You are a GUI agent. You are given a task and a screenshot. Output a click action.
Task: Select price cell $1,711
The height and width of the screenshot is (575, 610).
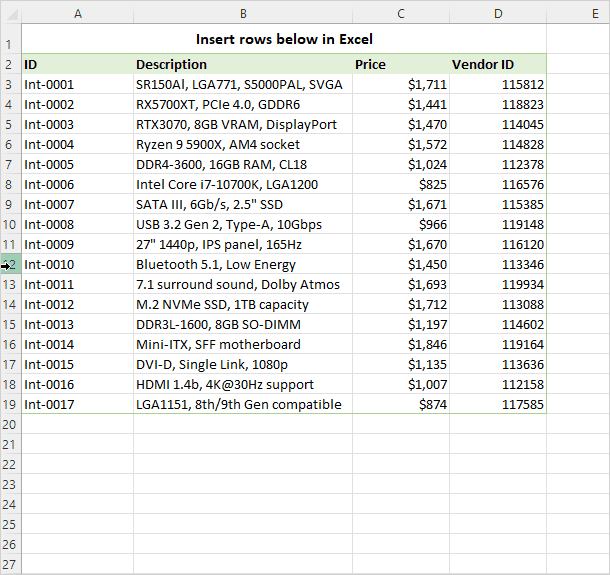click(401, 84)
